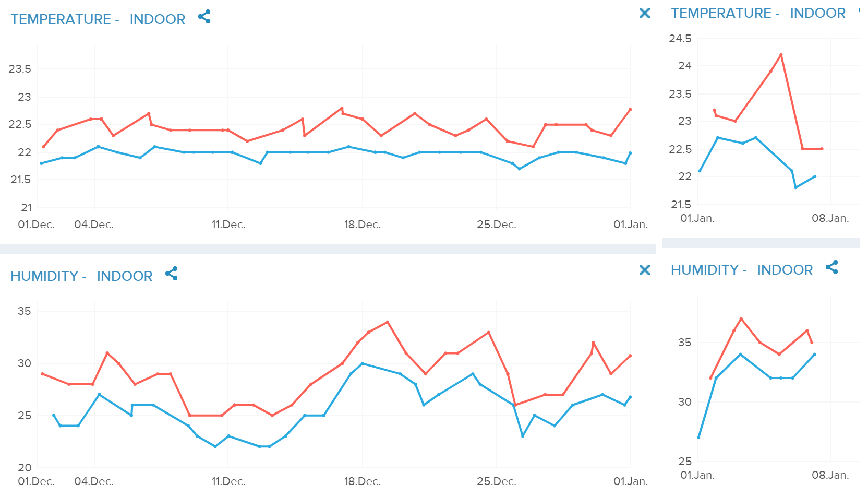Close the December temperature chart with X
The image size is (868, 496).
pyautogui.click(x=645, y=13)
